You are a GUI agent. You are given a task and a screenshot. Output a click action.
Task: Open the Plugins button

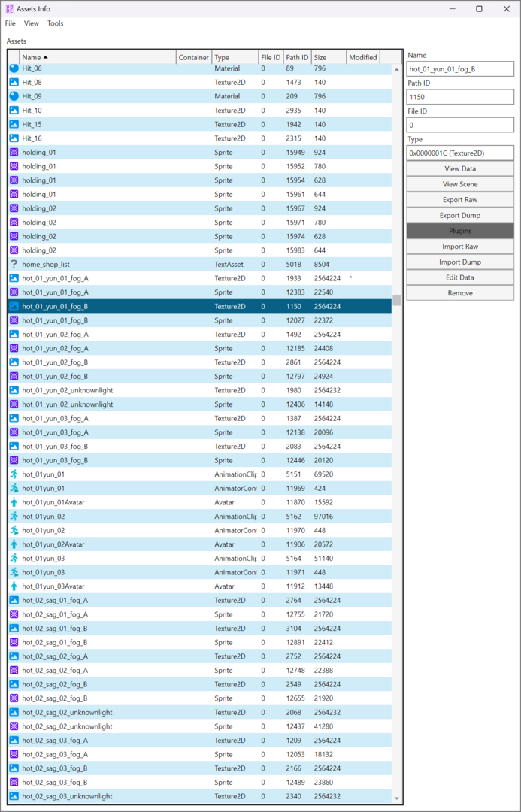coord(460,231)
